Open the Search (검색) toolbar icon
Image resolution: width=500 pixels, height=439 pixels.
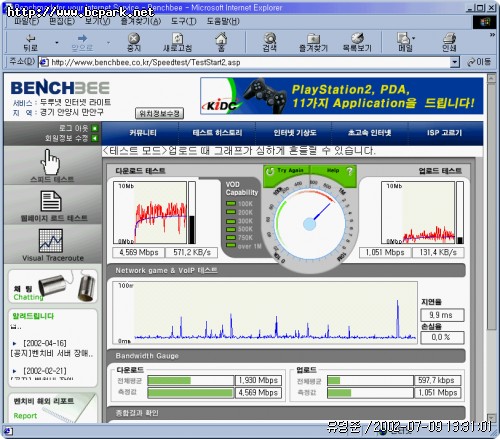click(270, 38)
